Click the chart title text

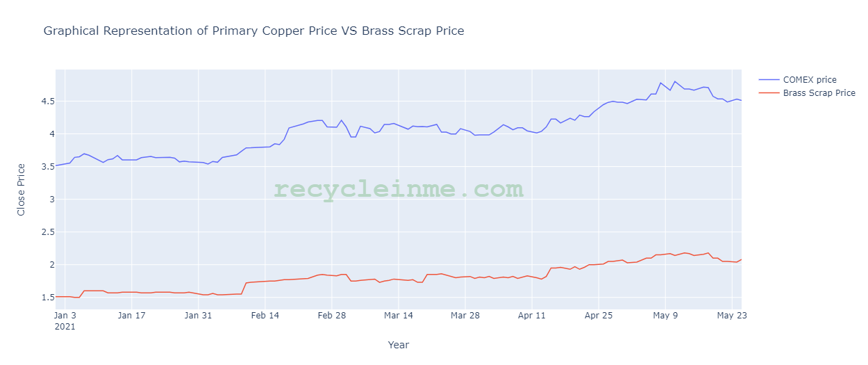(x=253, y=31)
